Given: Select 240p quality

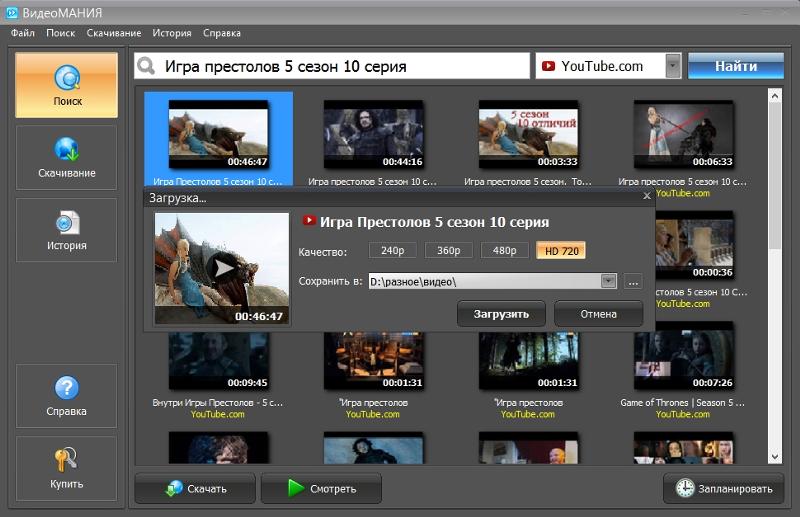Looking at the screenshot, I should [x=392, y=251].
